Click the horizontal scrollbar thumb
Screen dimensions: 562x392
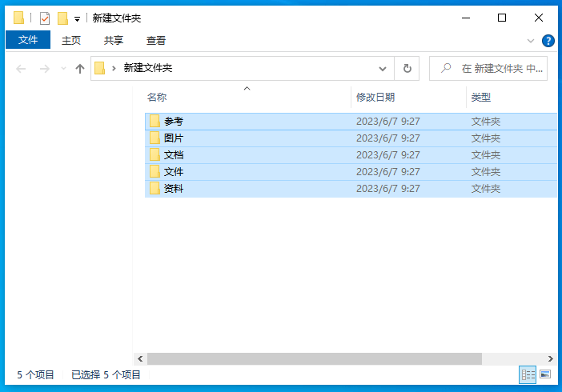pos(315,358)
